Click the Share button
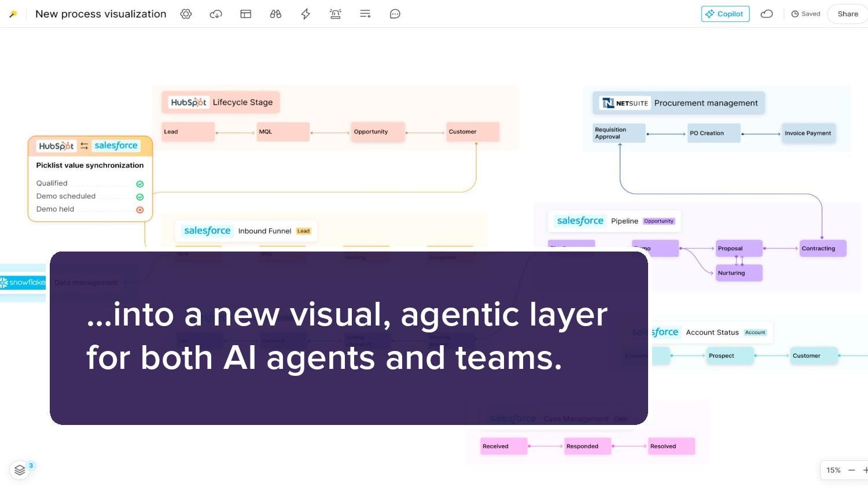 [848, 14]
